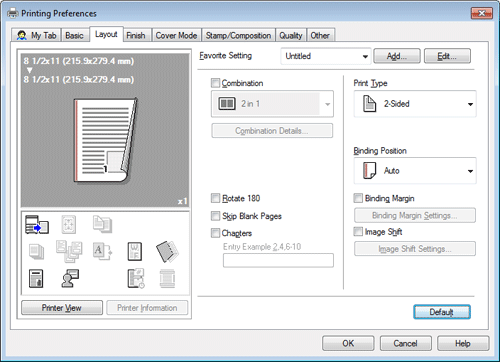
Task: Open Help for printing preferences
Action: coord(463,343)
